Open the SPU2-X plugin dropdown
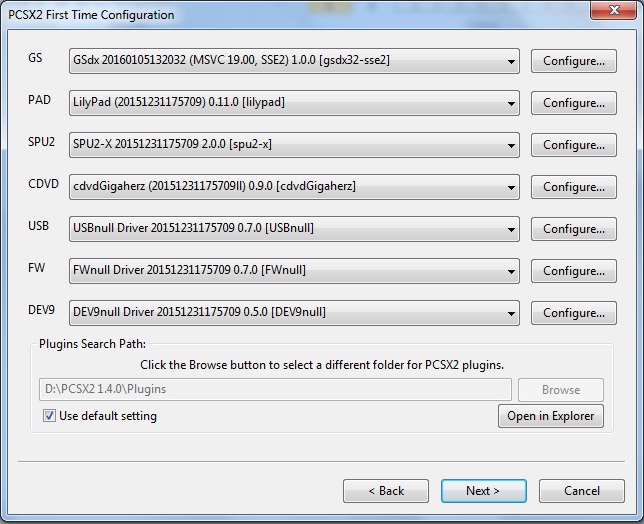Viewport: 644px width, 524px height. point(294,145)
